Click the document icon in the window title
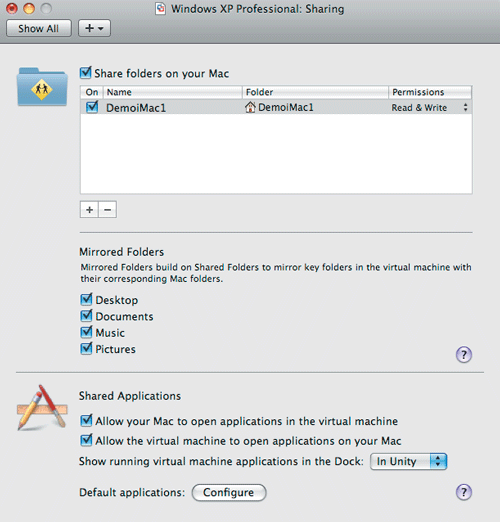 pos(161,9)
